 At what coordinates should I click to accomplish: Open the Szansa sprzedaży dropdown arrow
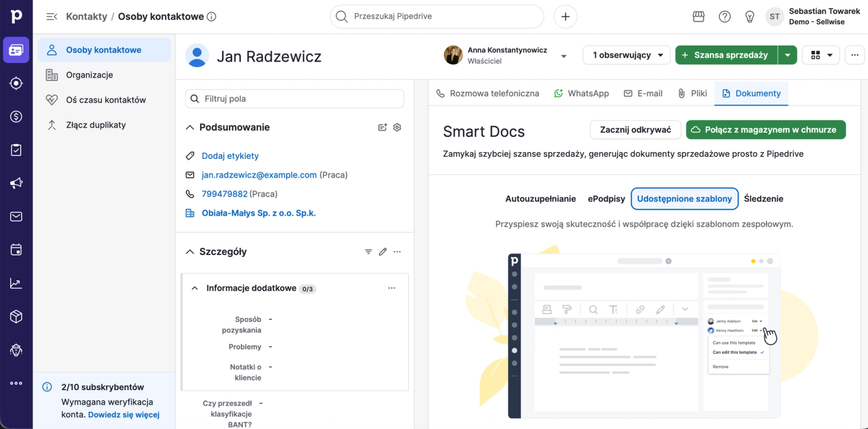coord(787,55)
